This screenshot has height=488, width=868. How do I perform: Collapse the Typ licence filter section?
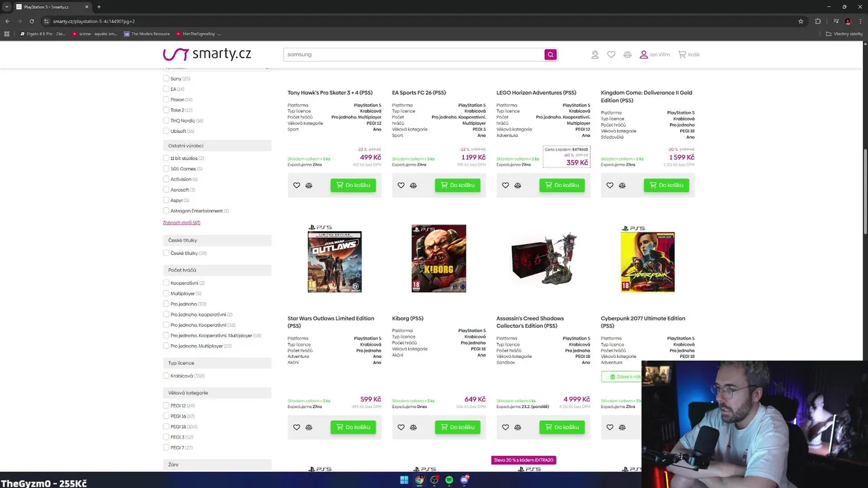(217, 363)
